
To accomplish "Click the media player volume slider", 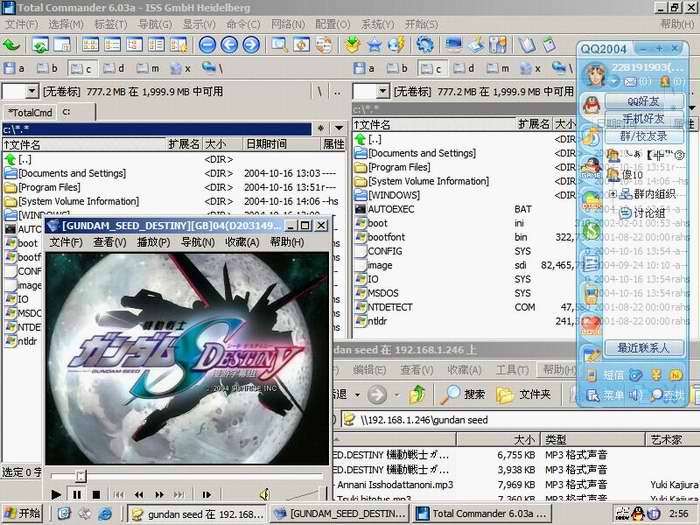I will pos(305,495).
